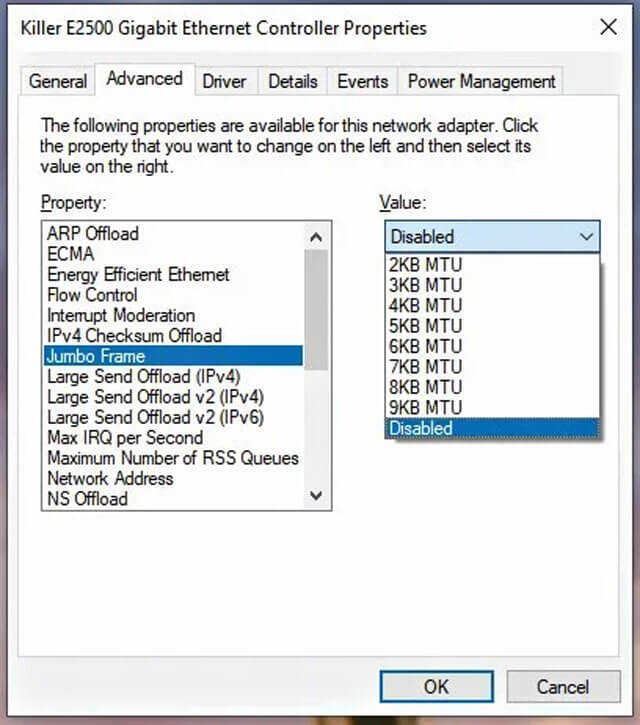Close the properties dialog with X
The height and width of the screenshot is (725, 640).
(609, 27)
